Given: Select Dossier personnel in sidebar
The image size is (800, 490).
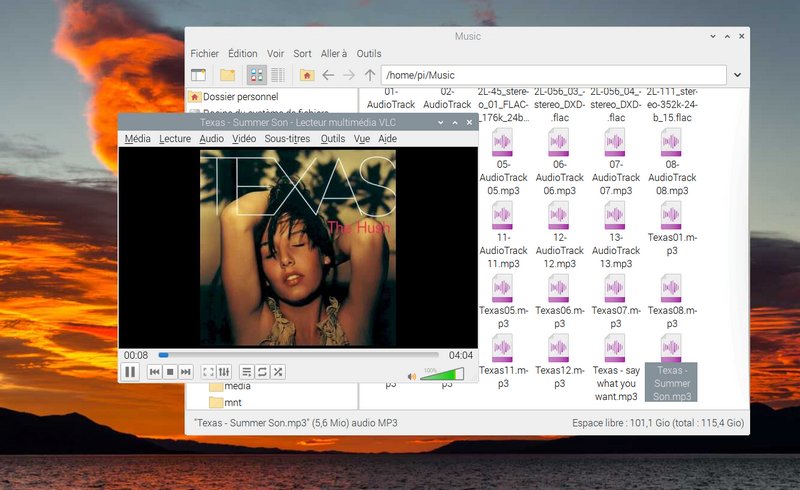Looking at the screenshot, I should coord(234,96).
